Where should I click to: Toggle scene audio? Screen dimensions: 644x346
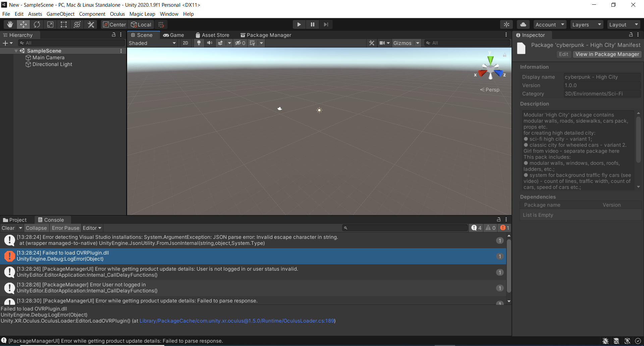[x=210, y=43]
